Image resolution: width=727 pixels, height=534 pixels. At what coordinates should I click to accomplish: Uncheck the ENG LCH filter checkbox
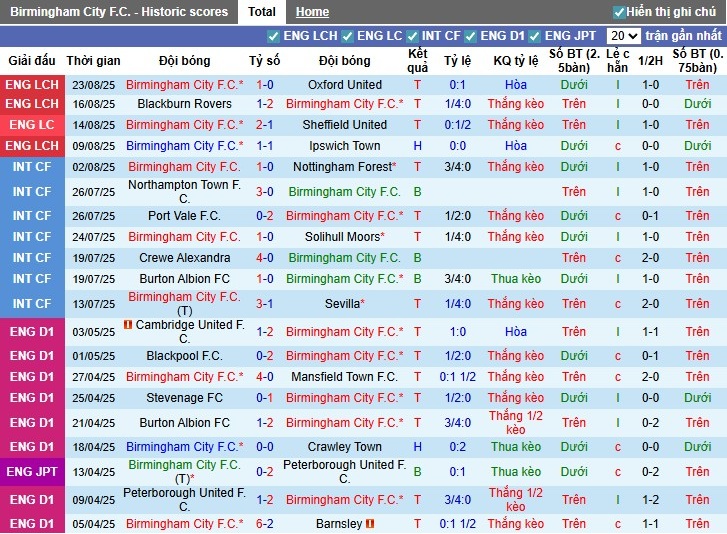(x=273, y=36)
